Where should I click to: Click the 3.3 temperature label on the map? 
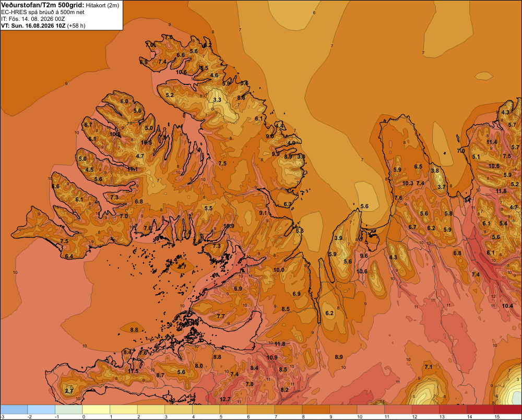click(217, 100)
